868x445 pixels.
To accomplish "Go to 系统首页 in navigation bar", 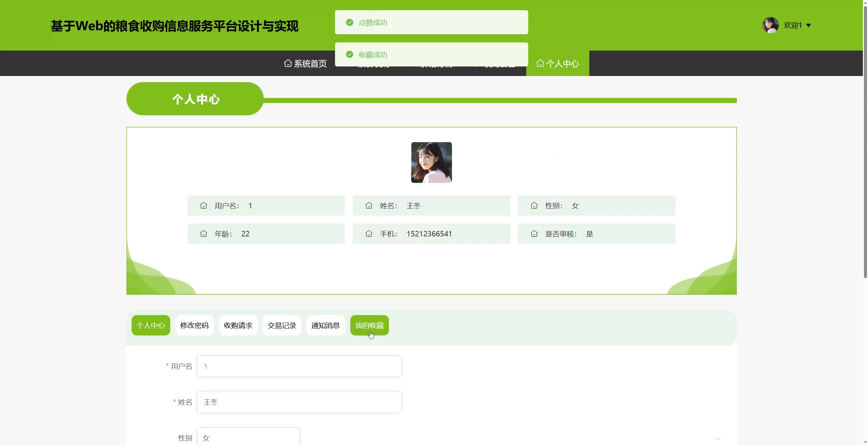I will pyautogui.click(x=305, y=63).
